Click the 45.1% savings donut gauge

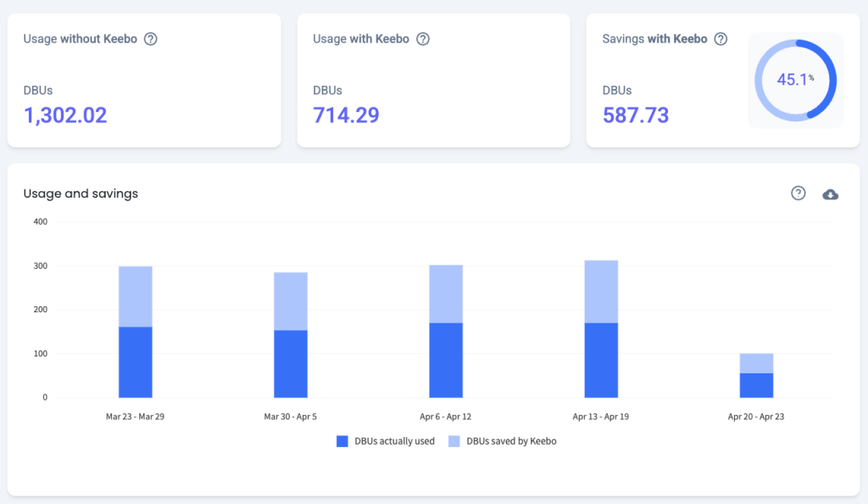(795, 81)
